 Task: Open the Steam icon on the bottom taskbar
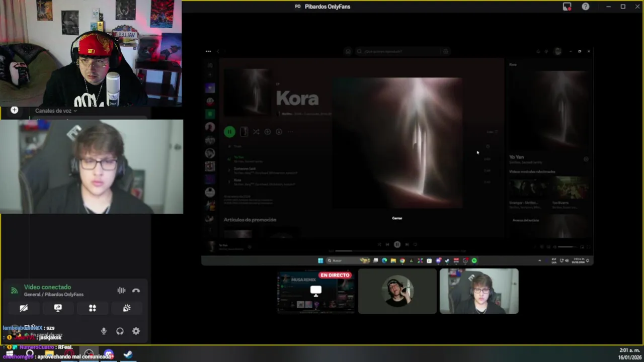tap(128, 354)
